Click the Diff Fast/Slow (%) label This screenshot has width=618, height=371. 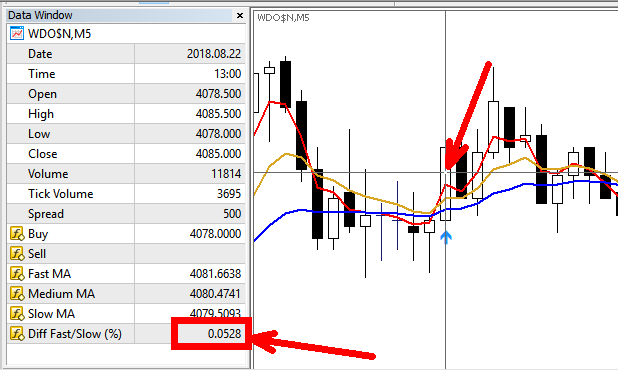tap(75, 334)
